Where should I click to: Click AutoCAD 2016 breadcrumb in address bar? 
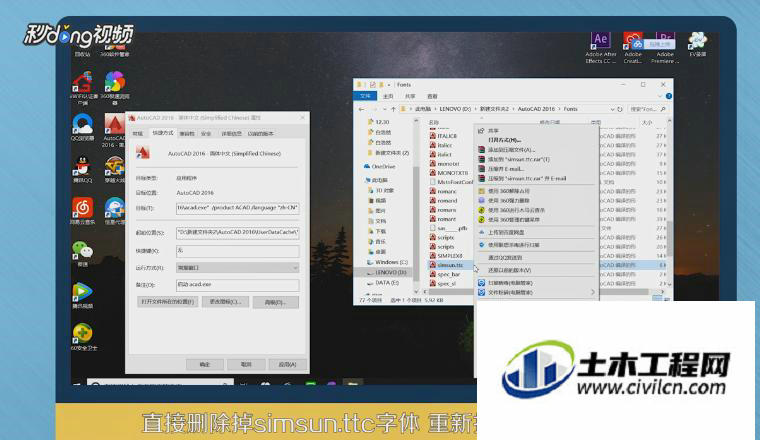pos(536,109)
